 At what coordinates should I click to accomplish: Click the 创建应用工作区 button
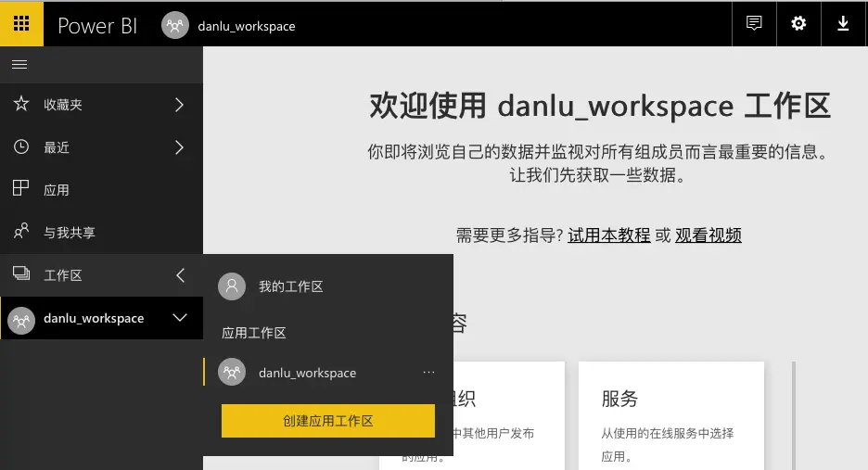[x=327, y=421]
